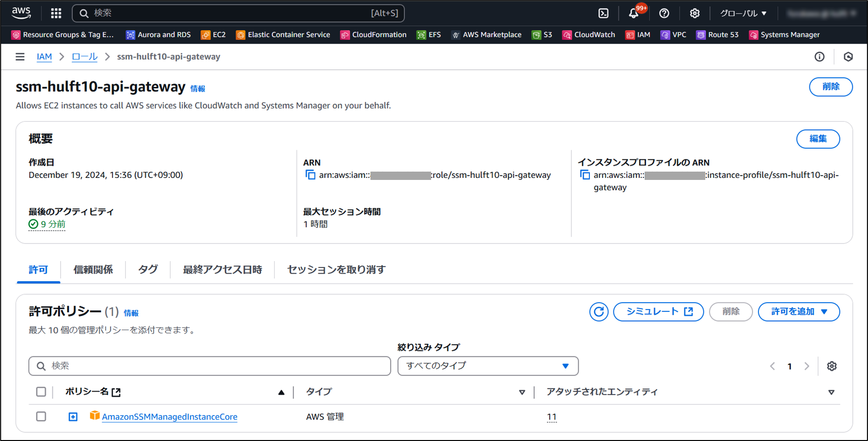Switch to the 許可 tab
This screenshot has width=868, height=441.
tap(38, 270)
